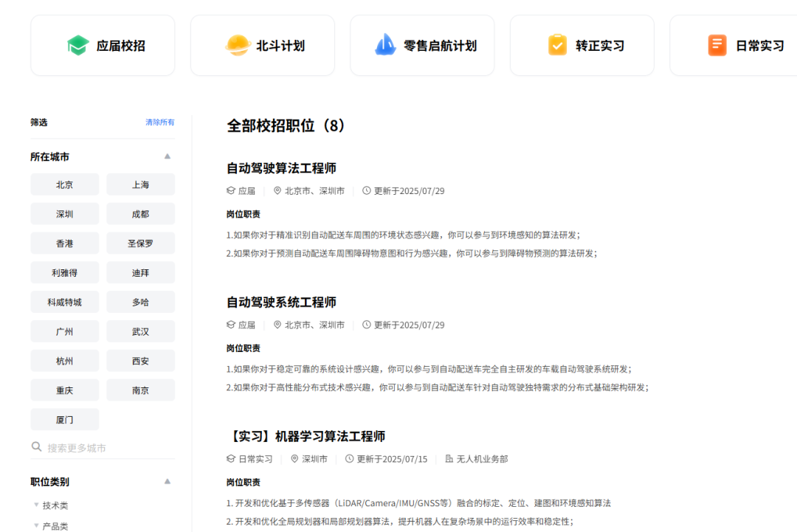This screenshot has width=797, height=532.
Task: Switch to the 北斗计划 tab
Action: point(262,46)
